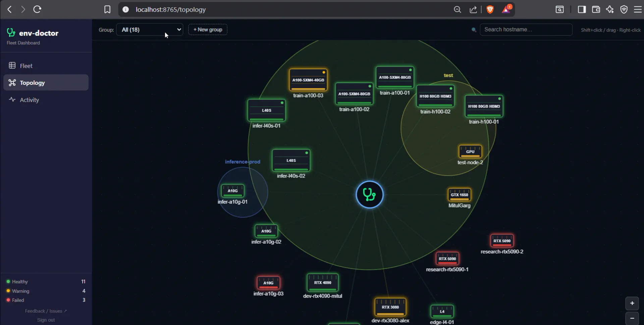Select the dev-rtx3080-alex node
The height and width of the screenshot is (325, 644).
tap(390, 307)
